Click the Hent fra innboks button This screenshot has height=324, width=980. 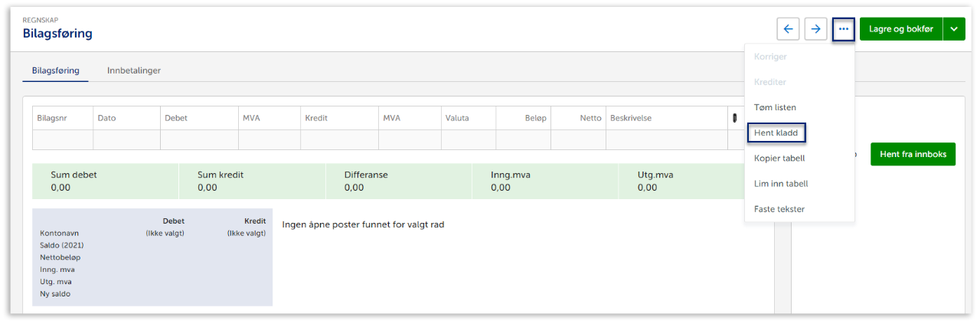[913, 154]
